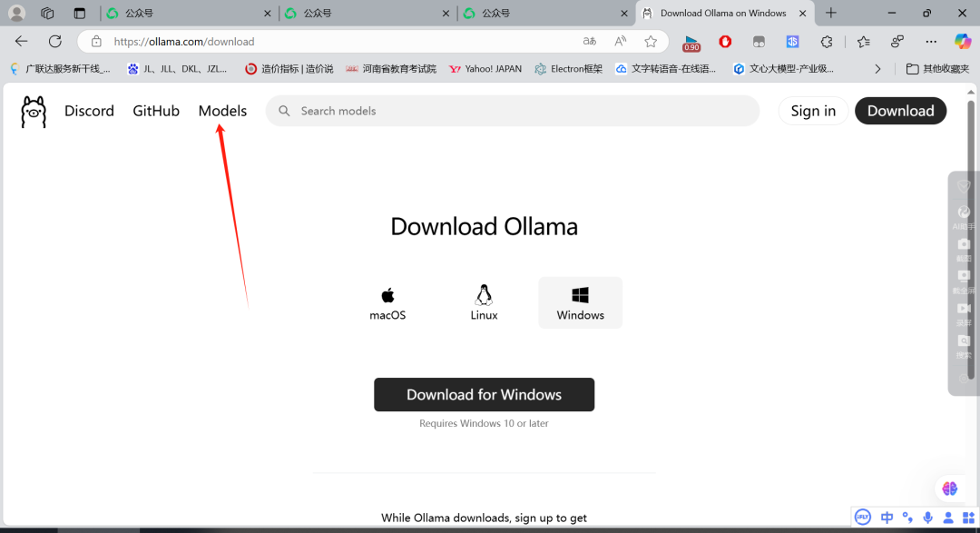Open the browser profile sharing icon

point(897,41)
